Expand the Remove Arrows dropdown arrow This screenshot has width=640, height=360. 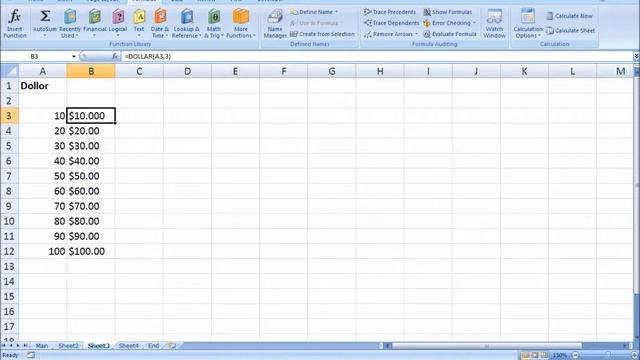[x=416, y=34]
